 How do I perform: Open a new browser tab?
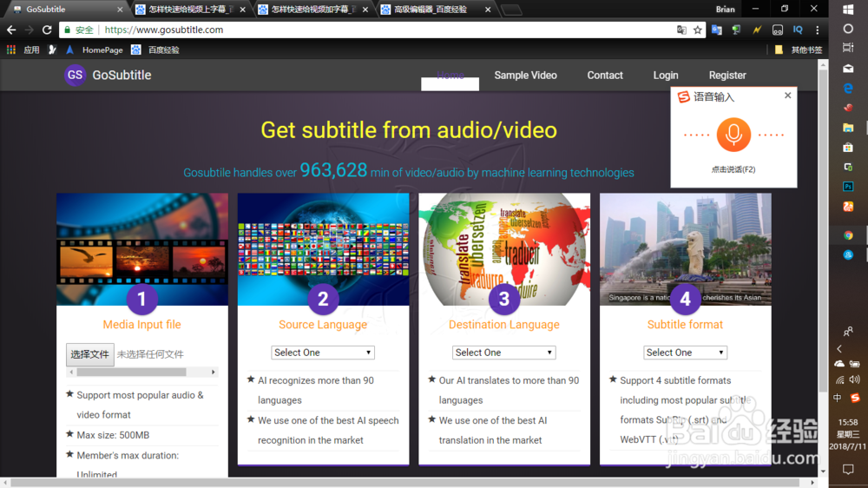512,10
